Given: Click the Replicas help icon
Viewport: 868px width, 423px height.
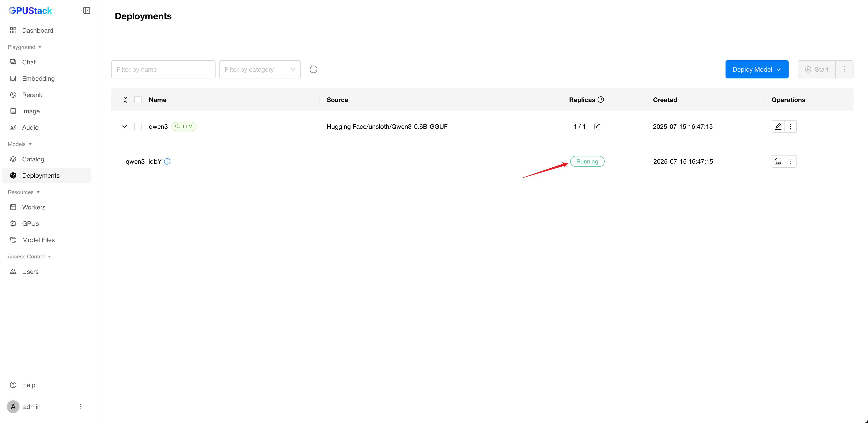Looking at the screenshot, I should coord(601,100).
